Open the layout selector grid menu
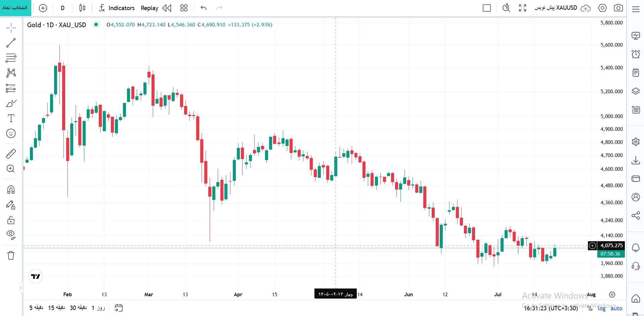 click(184, 8)
